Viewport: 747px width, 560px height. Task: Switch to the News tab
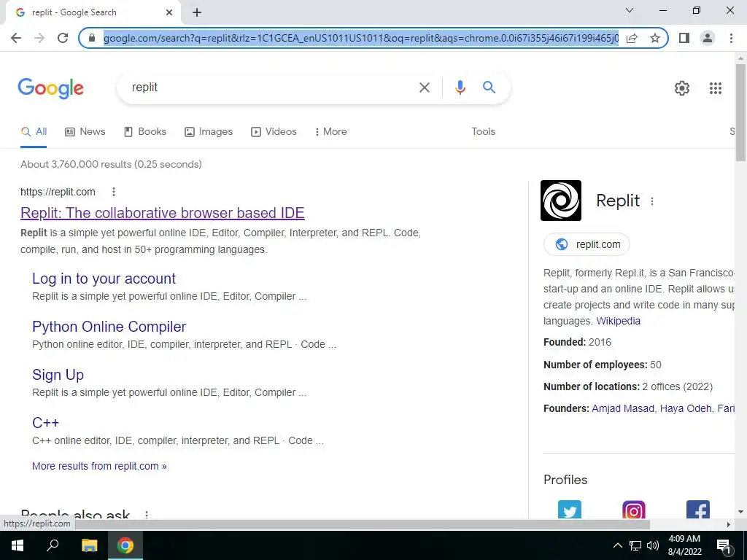pos(85,132)
